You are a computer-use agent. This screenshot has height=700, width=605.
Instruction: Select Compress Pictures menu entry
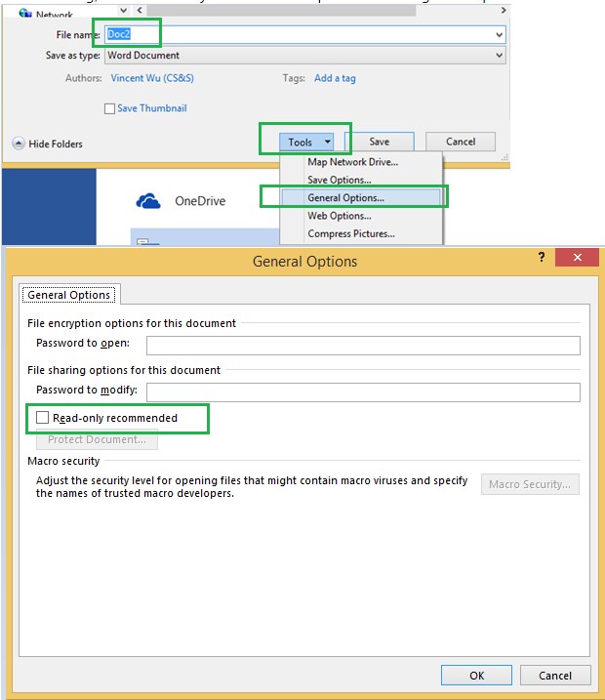pos(361,233)
